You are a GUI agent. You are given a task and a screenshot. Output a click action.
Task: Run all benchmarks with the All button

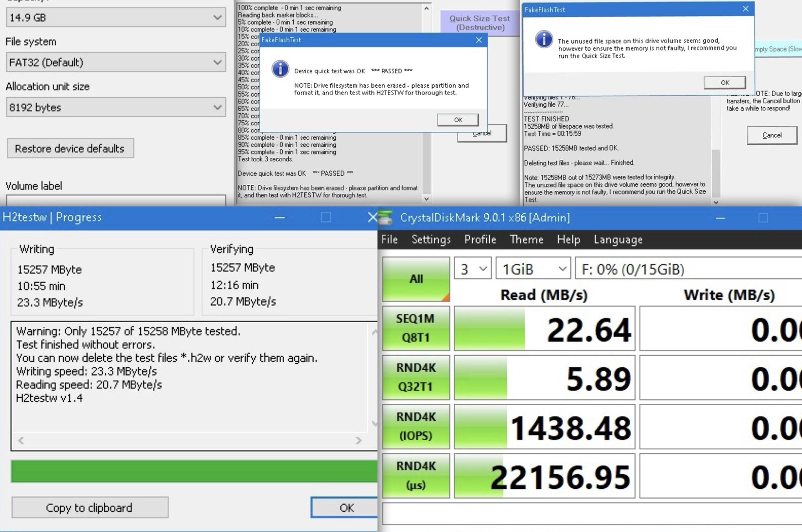pyautogui.click(x=416, y=280)
